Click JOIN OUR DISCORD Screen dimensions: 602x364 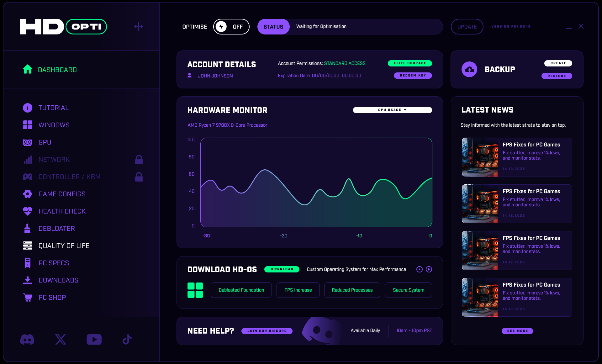267,331
